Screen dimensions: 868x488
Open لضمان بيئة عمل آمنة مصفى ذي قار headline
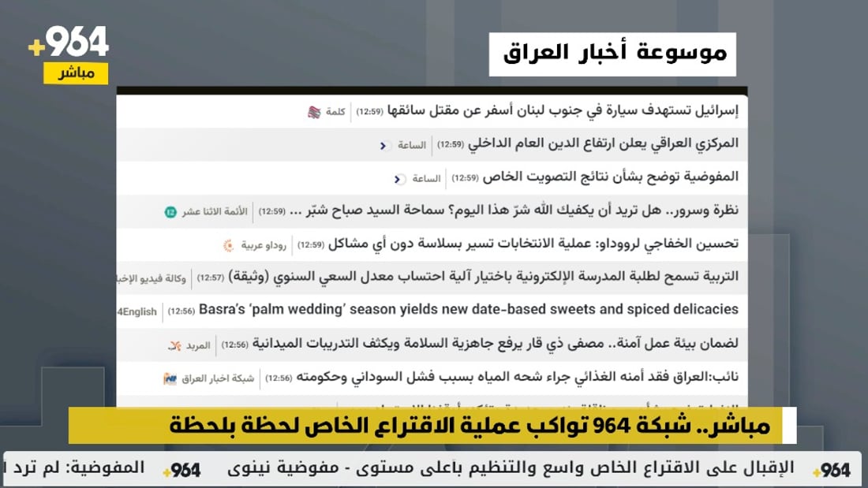[x=496, y=344]
